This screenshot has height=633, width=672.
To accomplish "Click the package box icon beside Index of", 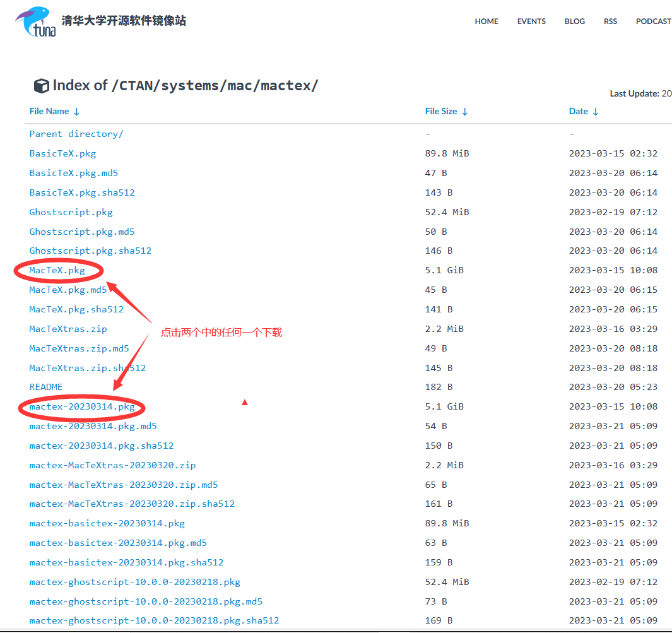I will (41, 86).
